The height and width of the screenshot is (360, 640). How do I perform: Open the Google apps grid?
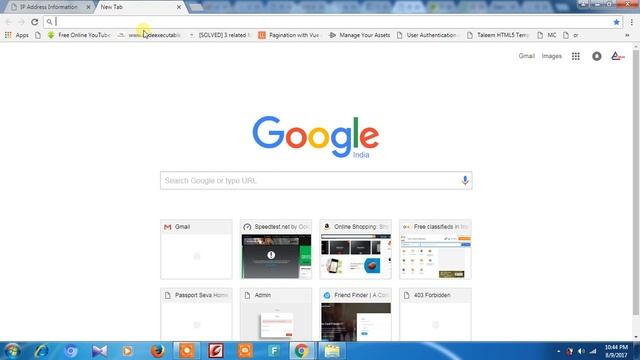click(x=576, y=56)
